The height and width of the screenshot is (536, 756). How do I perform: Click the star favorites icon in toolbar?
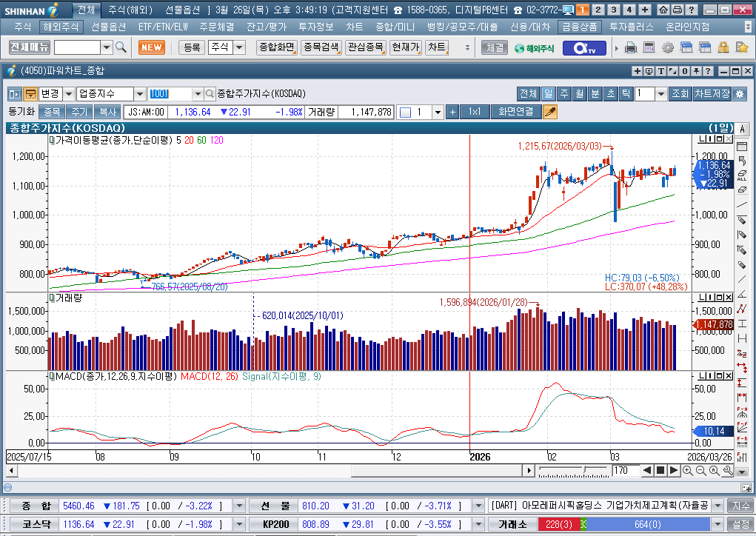tap(741, 47)
